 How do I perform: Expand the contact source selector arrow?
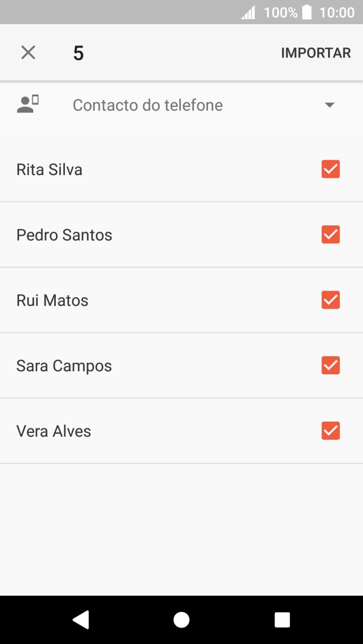pos(330,105)
